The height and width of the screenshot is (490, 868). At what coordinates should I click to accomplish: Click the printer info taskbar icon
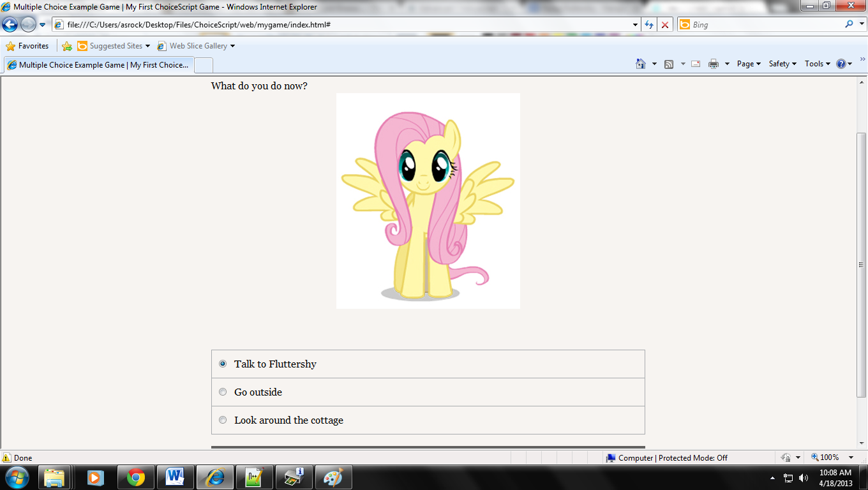click(294, 477)
